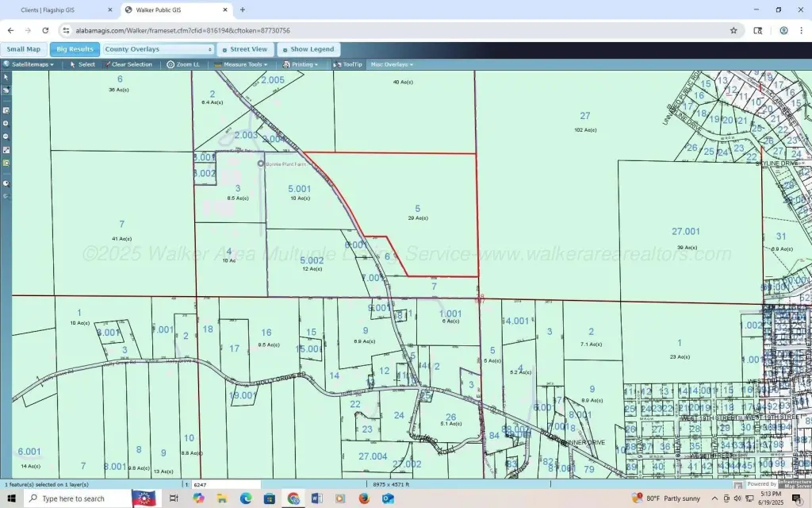
Task: Toggle the Select tool in toolbar
Action: pos(82,64)
